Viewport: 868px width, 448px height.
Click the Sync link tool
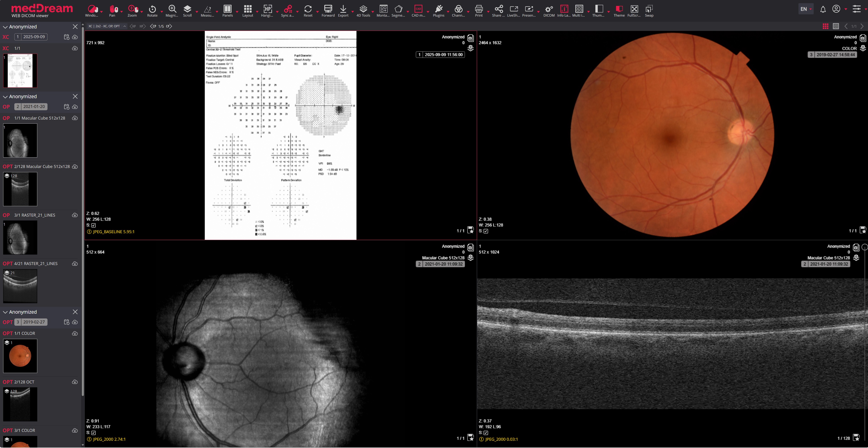(x=288, y=11)
